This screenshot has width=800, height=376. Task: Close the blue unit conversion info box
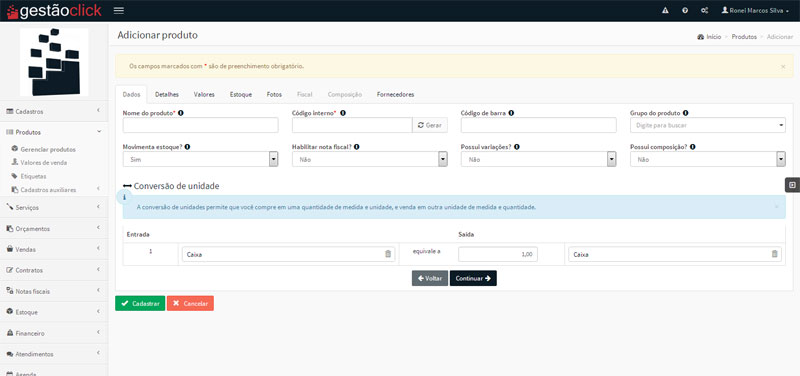pyautogui.click(x=777, y=207)
